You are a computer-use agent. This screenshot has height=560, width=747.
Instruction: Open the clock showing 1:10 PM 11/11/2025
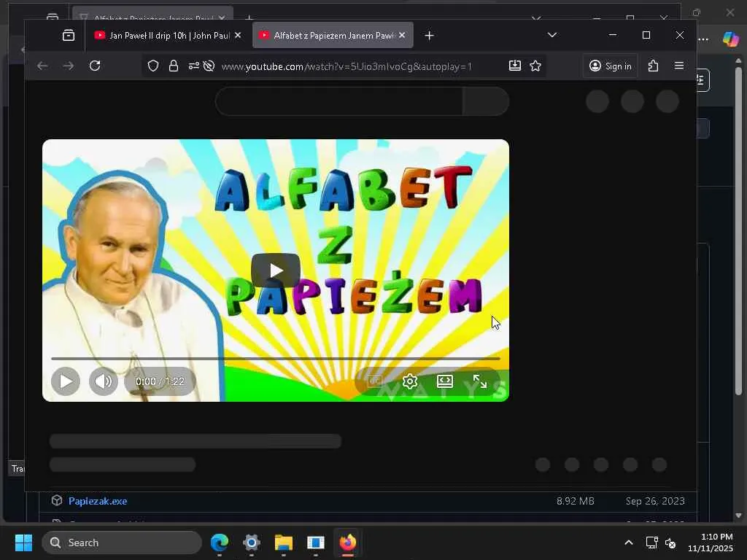(711, 542)
